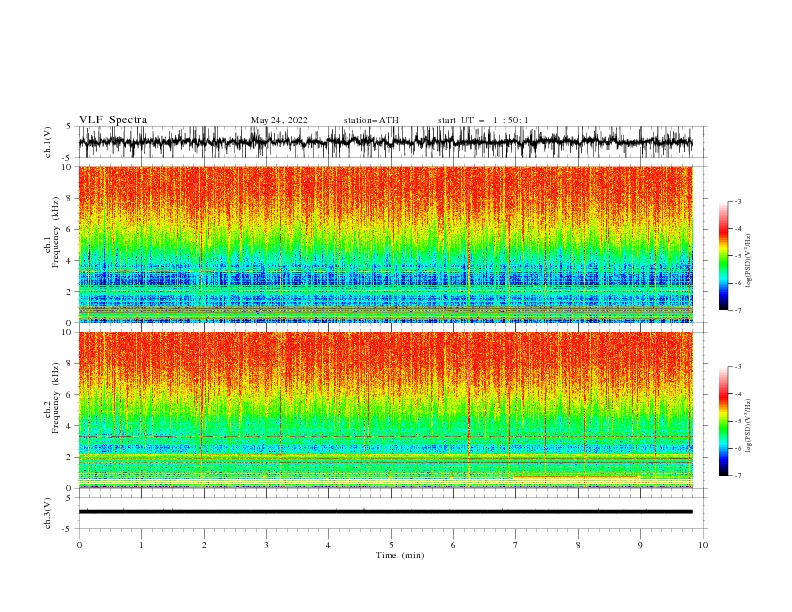Click the ch.2 "Frequency (kHz)" axis label
Image resolution: width=792 pixels, height=612 pixels.
pos(57,397)
